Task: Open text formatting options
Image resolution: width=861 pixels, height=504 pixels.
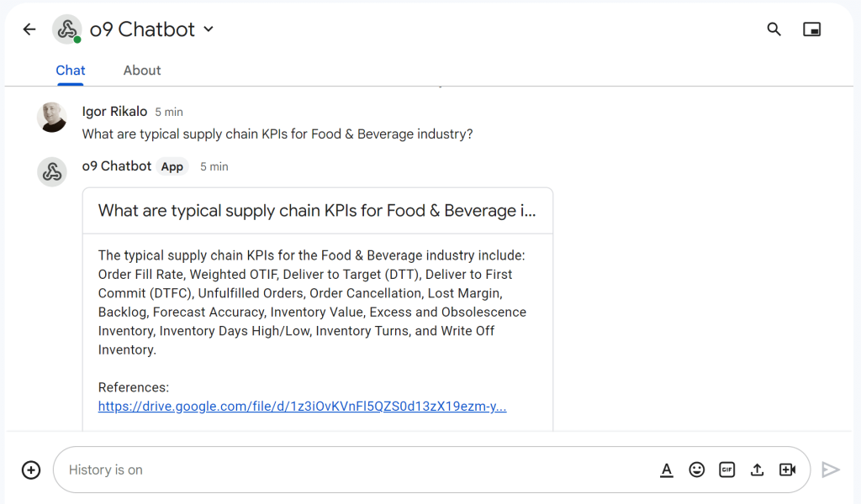Action: click(x=667, y=470)
